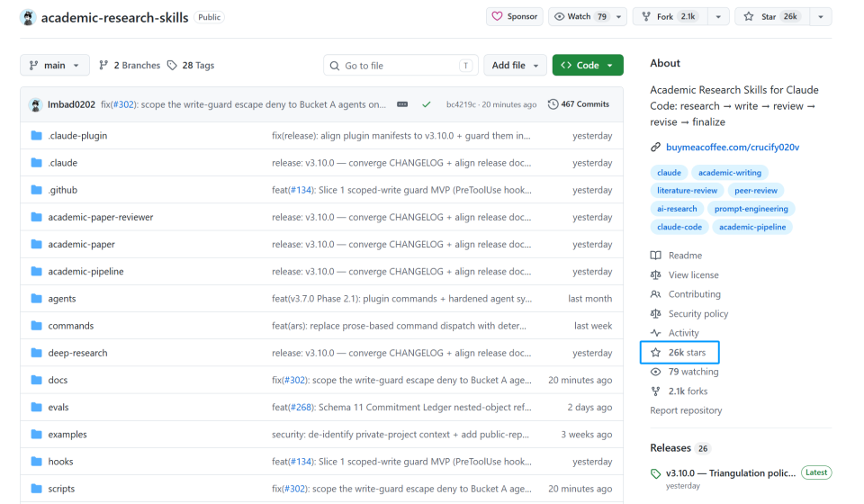Open the commands row commit message feat(ars)
The width and height of the screenshot is (864, 504).
click(399, 326)
